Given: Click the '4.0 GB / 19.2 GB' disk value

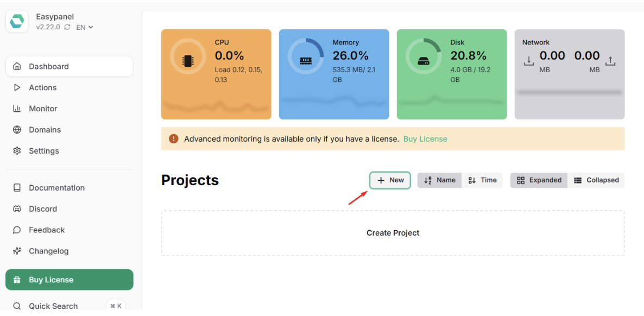Looking at the screenshot, I should tap(470, 74).
